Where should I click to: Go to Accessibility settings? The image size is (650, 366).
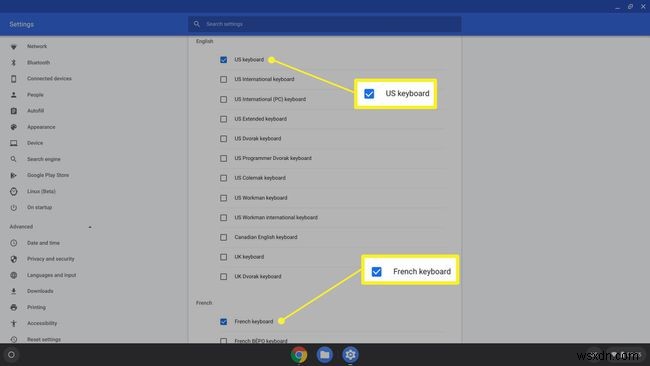tap(42, 323)
